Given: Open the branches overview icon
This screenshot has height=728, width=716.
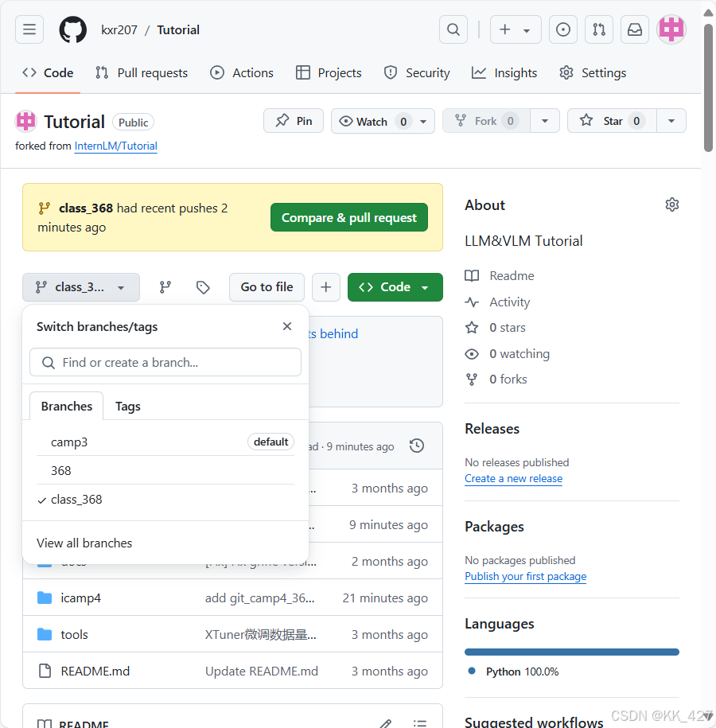Looking at the screenshot, I should (x=165, y=287).
